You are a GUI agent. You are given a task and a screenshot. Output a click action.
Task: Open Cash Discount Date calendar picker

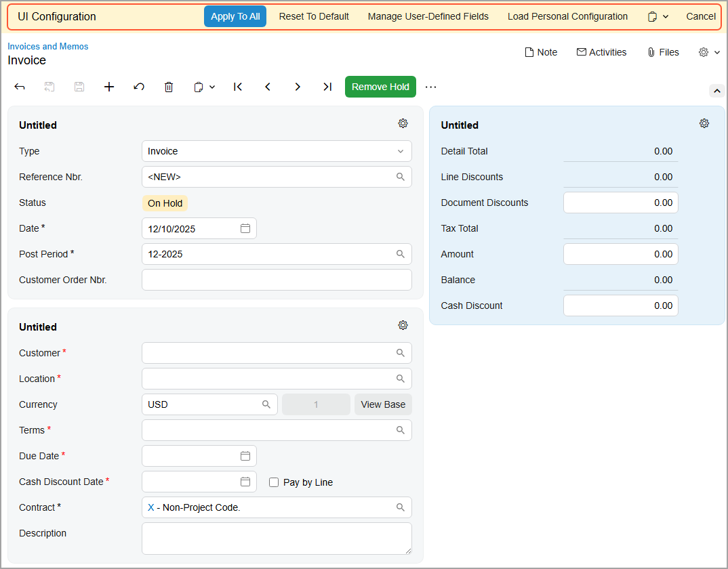245,482
